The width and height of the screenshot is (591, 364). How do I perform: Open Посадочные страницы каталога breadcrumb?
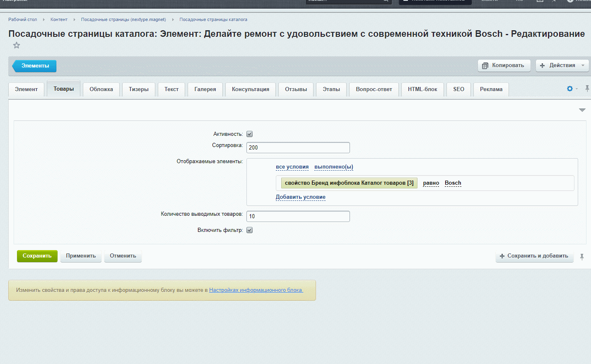click(x=213, y=19)
